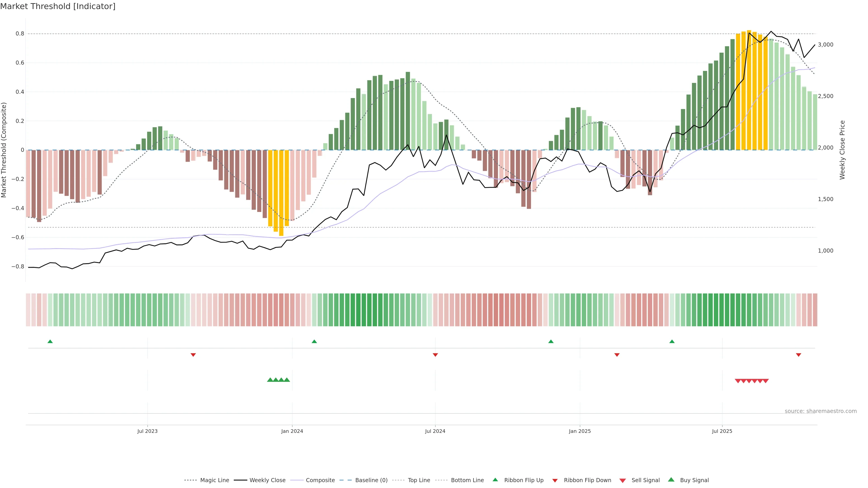Toggle the Weekly Close legend entry

[267, 480]
